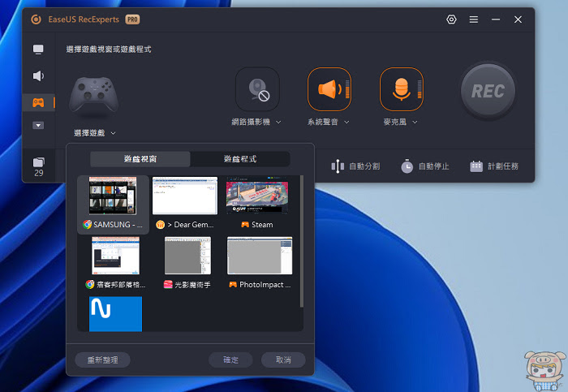Viewport: 568px width, 392px height.
Task: Click the > Dear Gem... label text
Action: pos(191,225)
